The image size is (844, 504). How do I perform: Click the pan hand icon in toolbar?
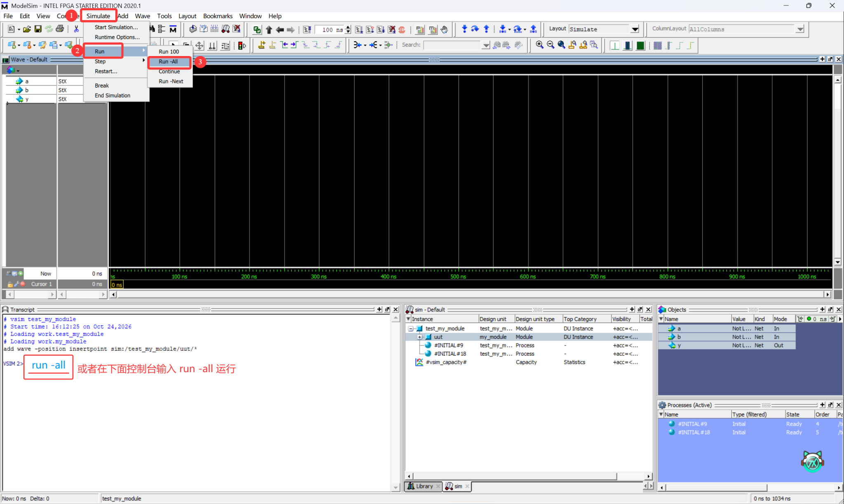pyautogui.click(x=444, y=30)
